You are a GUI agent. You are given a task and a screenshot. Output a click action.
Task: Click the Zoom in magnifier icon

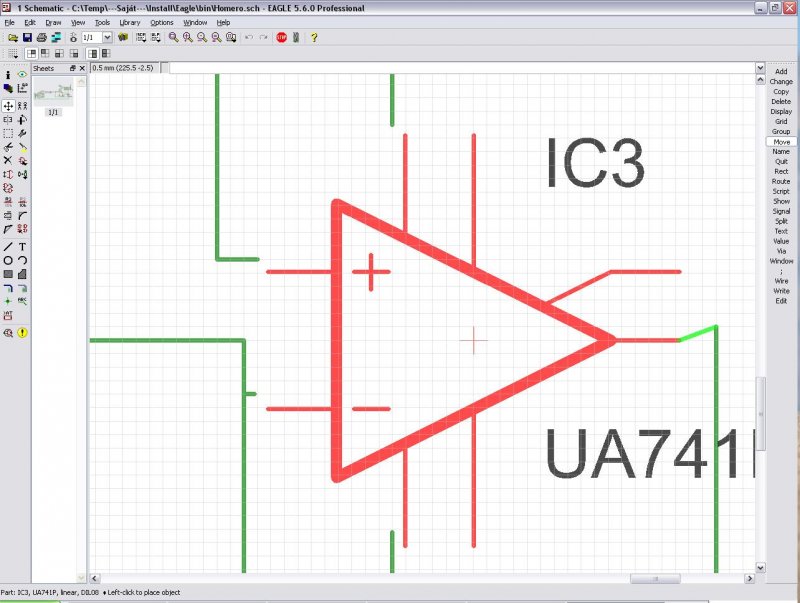(188, 37)
